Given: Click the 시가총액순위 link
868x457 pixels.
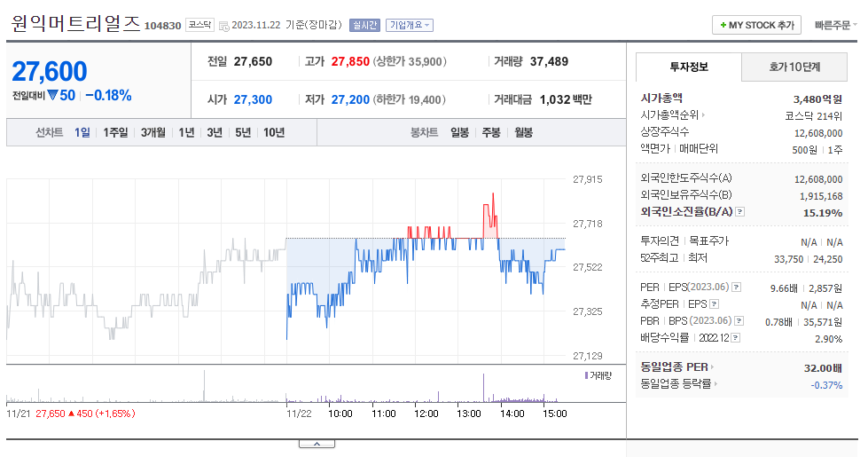Looking at the screenshot, I should [x=669, y=115].
